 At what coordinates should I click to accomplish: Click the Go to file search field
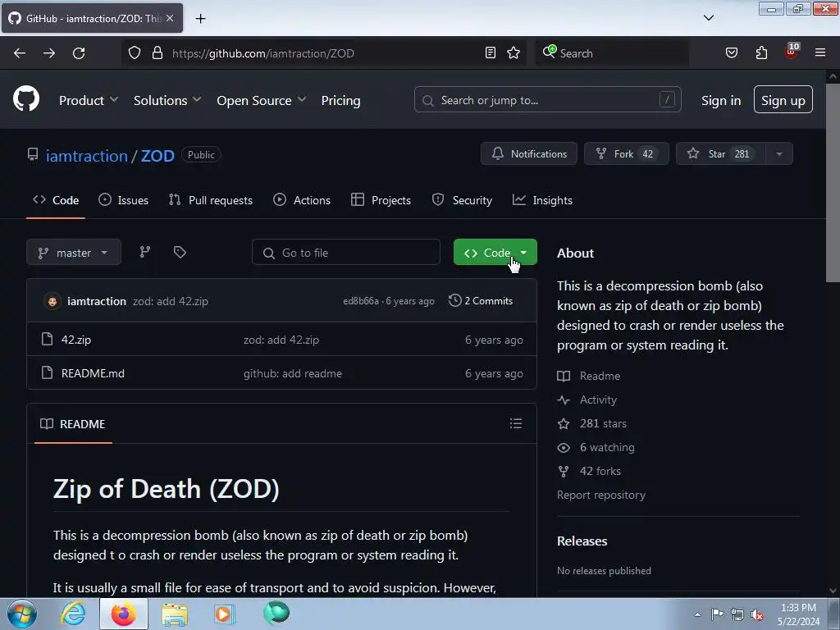click(x=346, y=253)
